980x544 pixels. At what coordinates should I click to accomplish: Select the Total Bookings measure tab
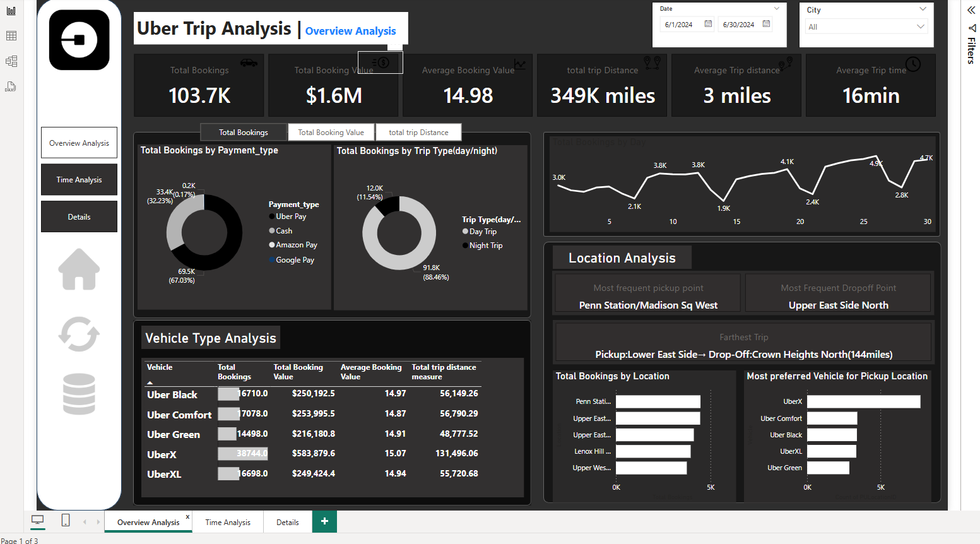click(x=244, y=133)
